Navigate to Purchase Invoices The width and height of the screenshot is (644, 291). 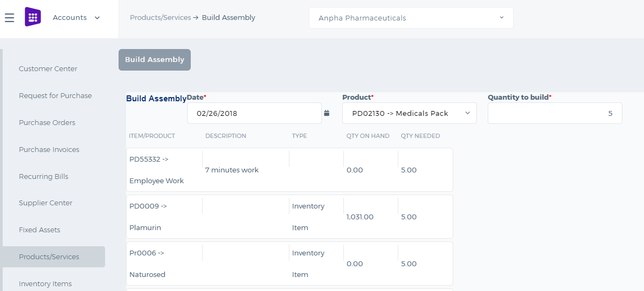coord(49,150)
